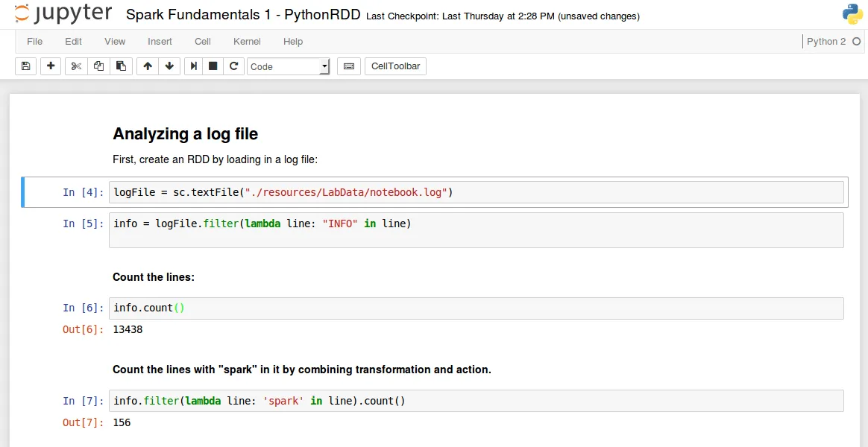Click the Jupyter logo link

pyautogui.click(x=63, y=14)
